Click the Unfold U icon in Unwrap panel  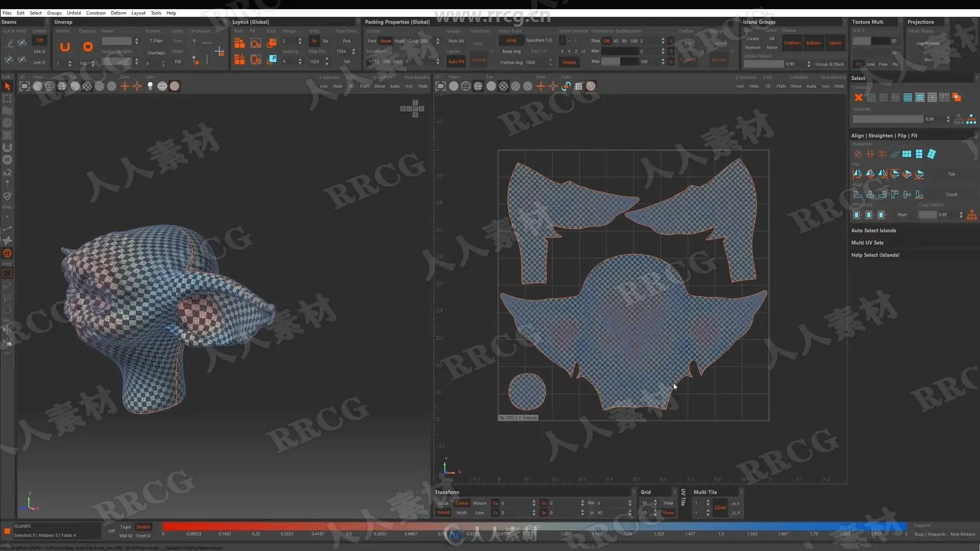coord(65,47)
